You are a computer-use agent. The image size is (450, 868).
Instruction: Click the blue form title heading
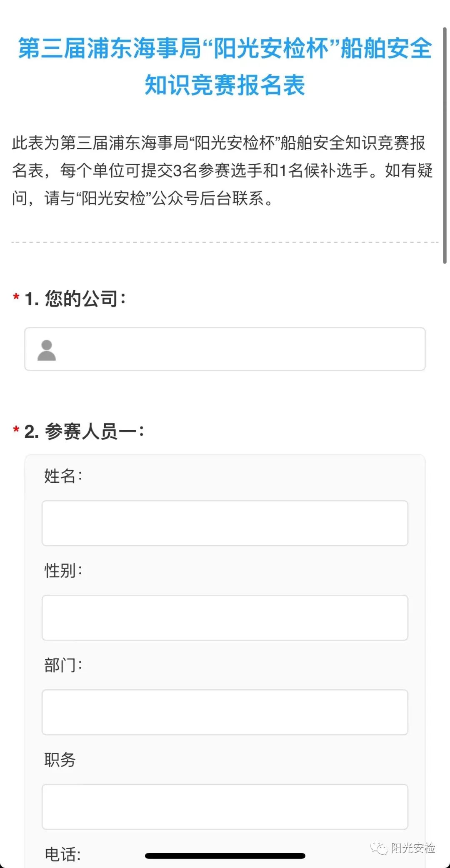[x=225, y=67]
